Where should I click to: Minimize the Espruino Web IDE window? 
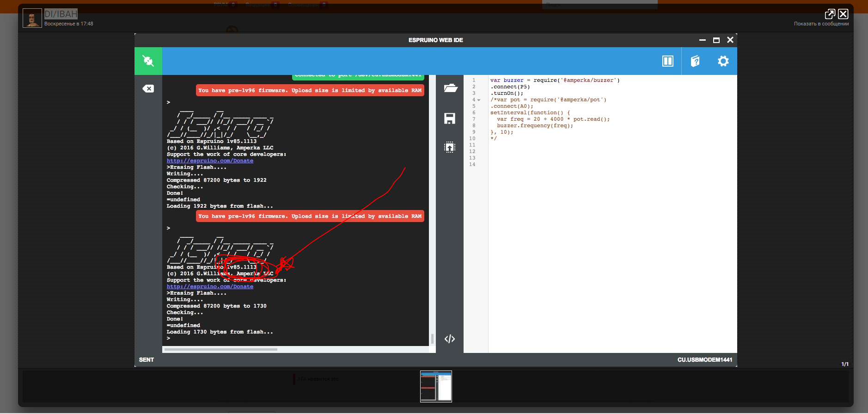pos(703,40)
